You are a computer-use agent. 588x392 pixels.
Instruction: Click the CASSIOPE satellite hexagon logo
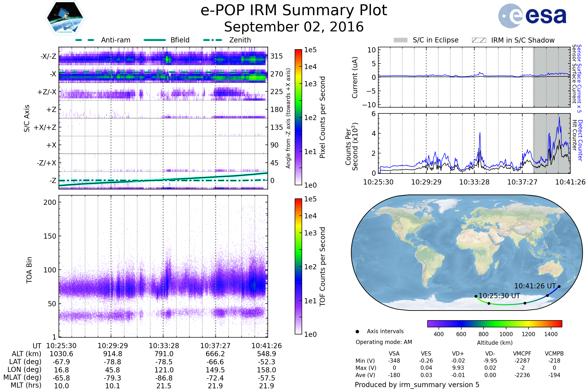65,18
